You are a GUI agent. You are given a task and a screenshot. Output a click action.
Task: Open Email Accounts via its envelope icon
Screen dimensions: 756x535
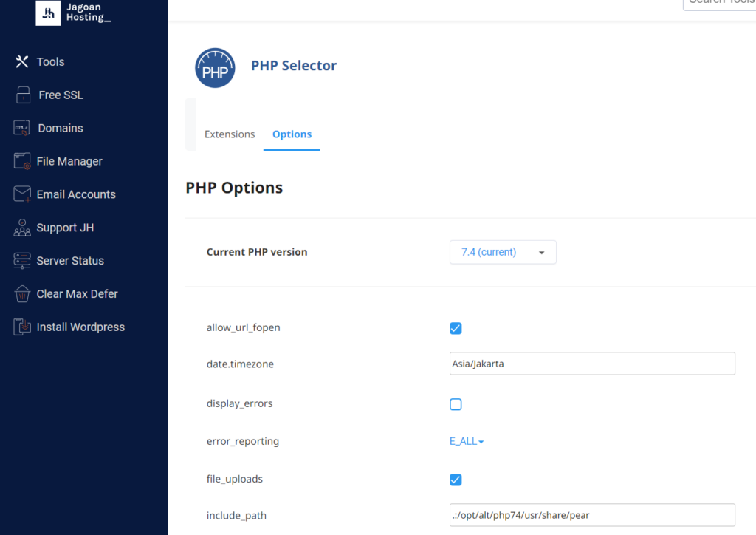click(23, 194)
